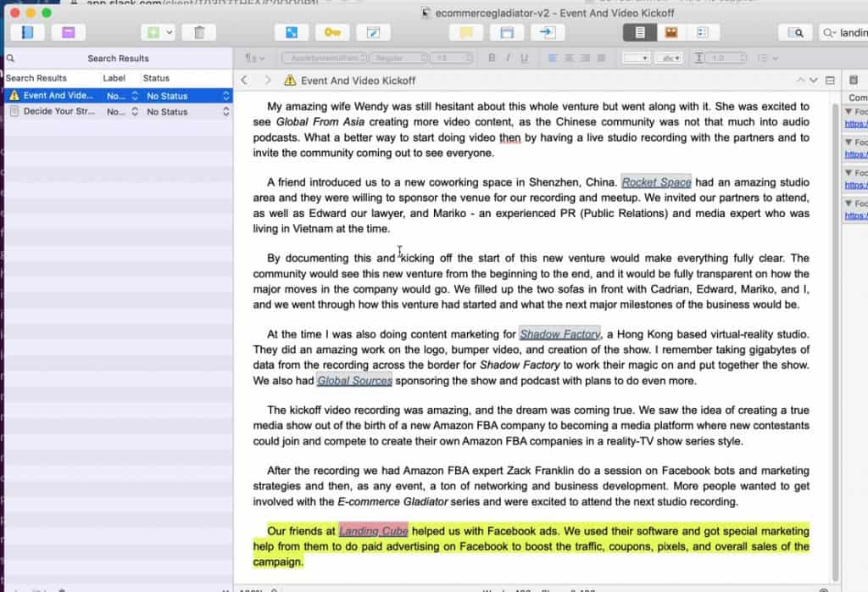Image resolution: width=868 pixels, height=592 pixels.
Task: Toggle italic formatting
Action: coord(508,58)
